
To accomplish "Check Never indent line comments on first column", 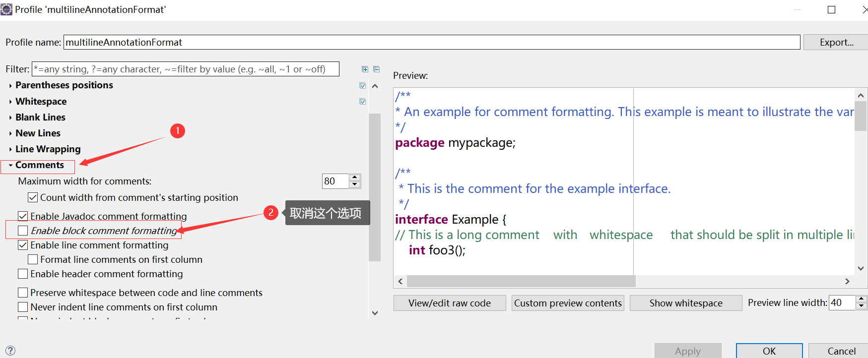I will pos(23,307).
